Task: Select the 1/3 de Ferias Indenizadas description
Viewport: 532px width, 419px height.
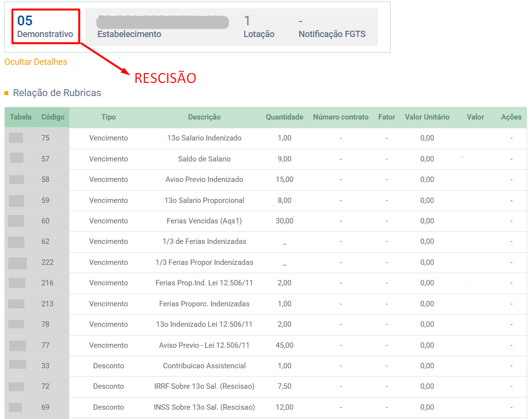Action: pyautogui.click(x=204, y=241)
